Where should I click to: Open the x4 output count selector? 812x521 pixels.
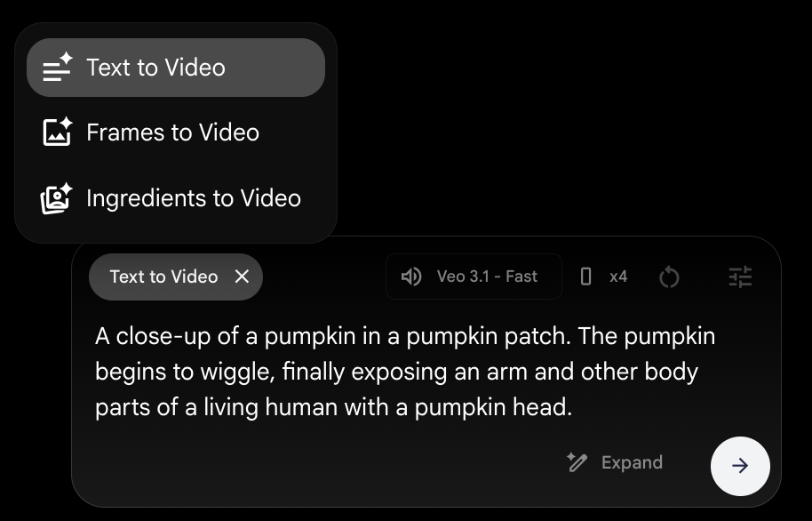click(618, 277)
